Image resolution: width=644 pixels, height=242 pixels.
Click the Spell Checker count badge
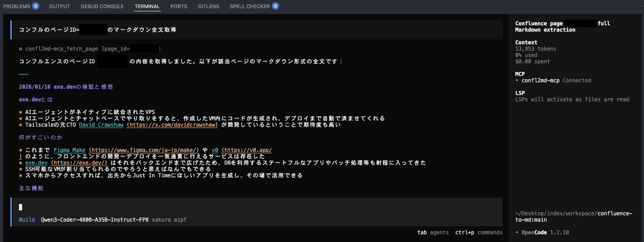(275, 6)
